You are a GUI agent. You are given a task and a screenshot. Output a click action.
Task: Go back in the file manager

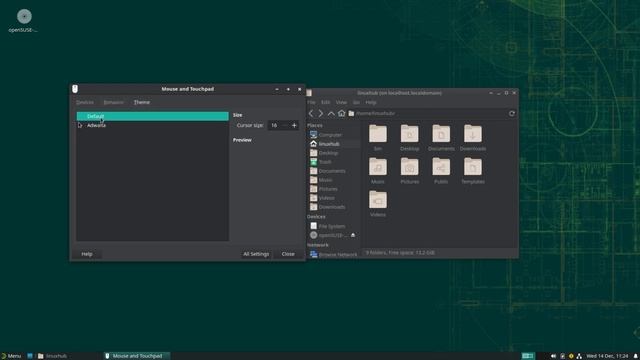311,113
